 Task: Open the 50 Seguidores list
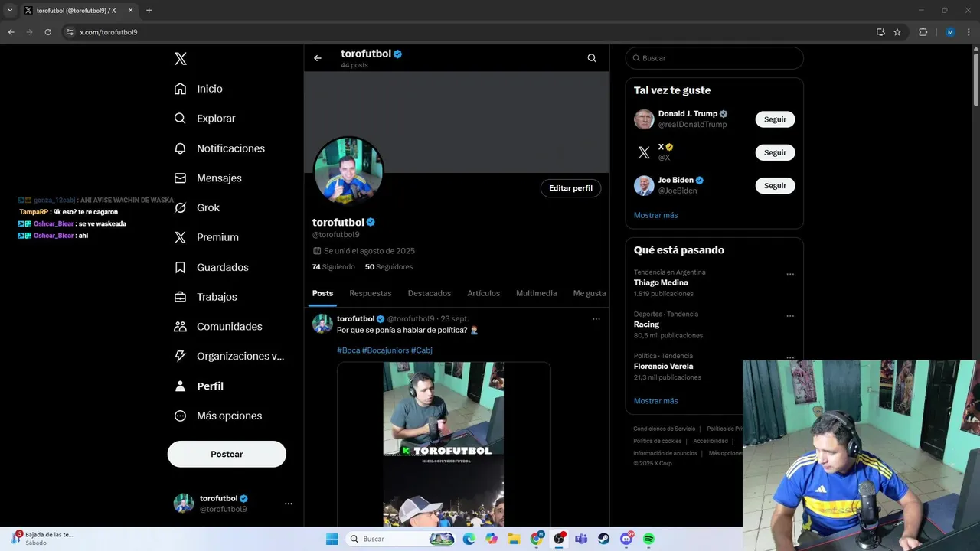(389, 267)
